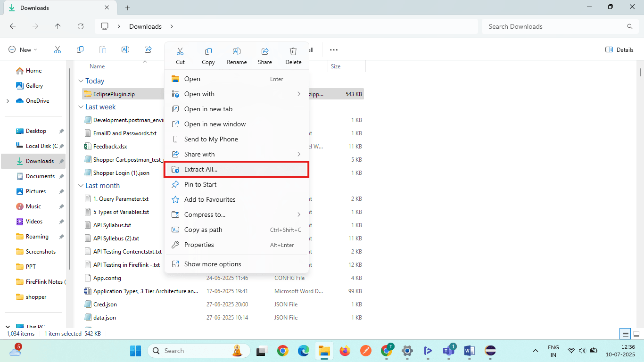This screenshot has height=362, width=644.
Task: Go back with the Back arrow
Action: [x=13, y=26]
